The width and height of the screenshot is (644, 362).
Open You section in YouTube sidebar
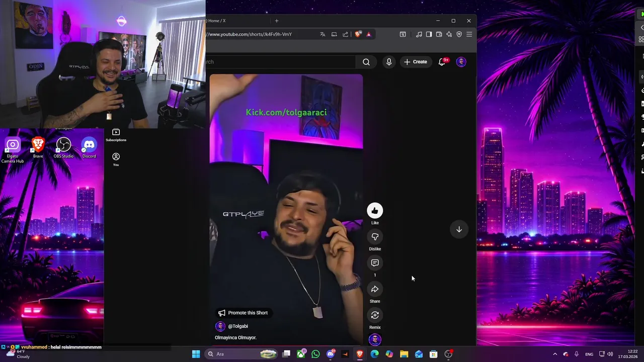tap(116, 159)
